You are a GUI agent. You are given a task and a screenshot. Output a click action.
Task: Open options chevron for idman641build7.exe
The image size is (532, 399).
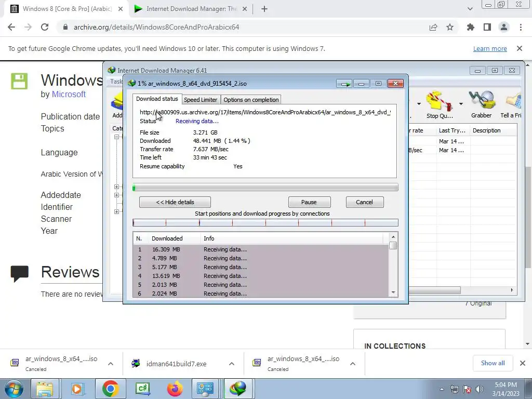pyautogui.click(x=232, y=364)
